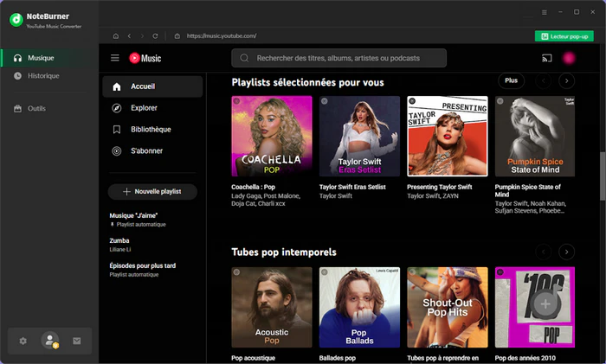The image size is (606, 364).
Task: Click the browser home icon
Action: coord(116,36)
